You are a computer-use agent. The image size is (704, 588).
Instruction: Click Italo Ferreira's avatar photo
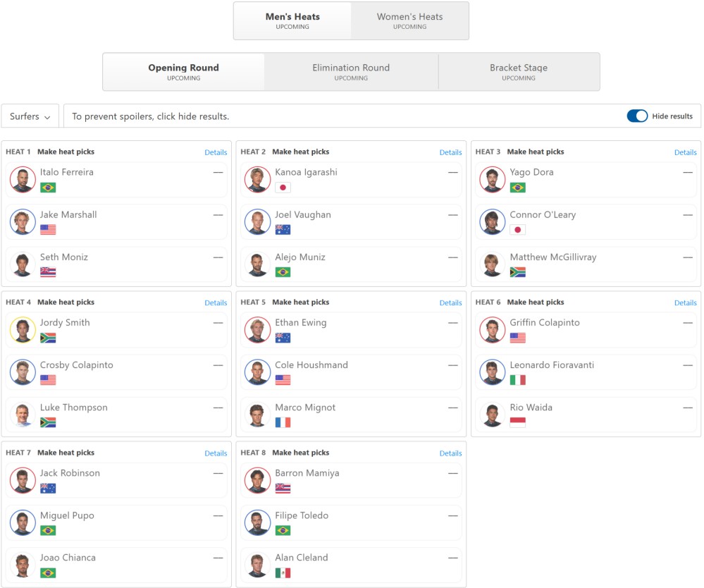[x=23, y=179]
